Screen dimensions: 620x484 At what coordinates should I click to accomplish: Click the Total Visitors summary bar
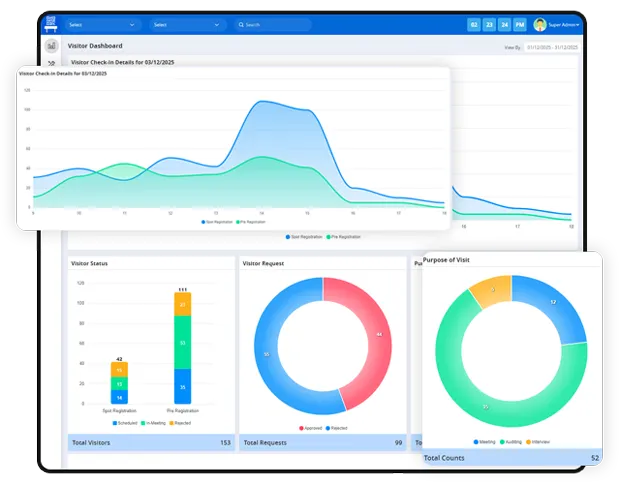151,442
